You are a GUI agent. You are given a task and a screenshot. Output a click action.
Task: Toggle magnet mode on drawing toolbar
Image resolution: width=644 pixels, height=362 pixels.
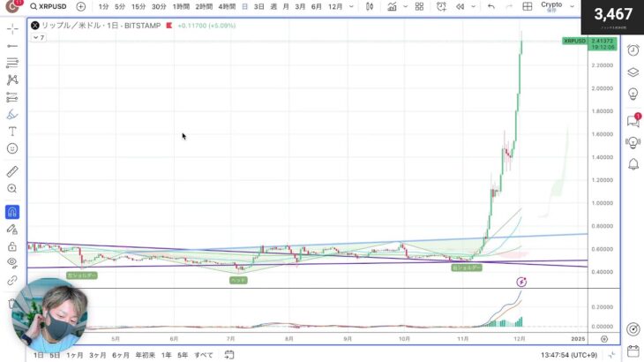[x=12, y=213]
